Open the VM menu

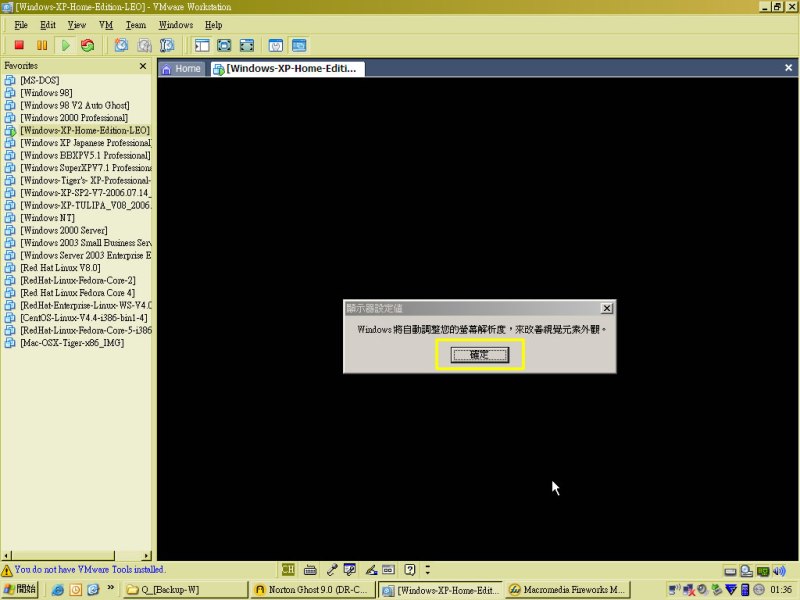coord(106,25)
